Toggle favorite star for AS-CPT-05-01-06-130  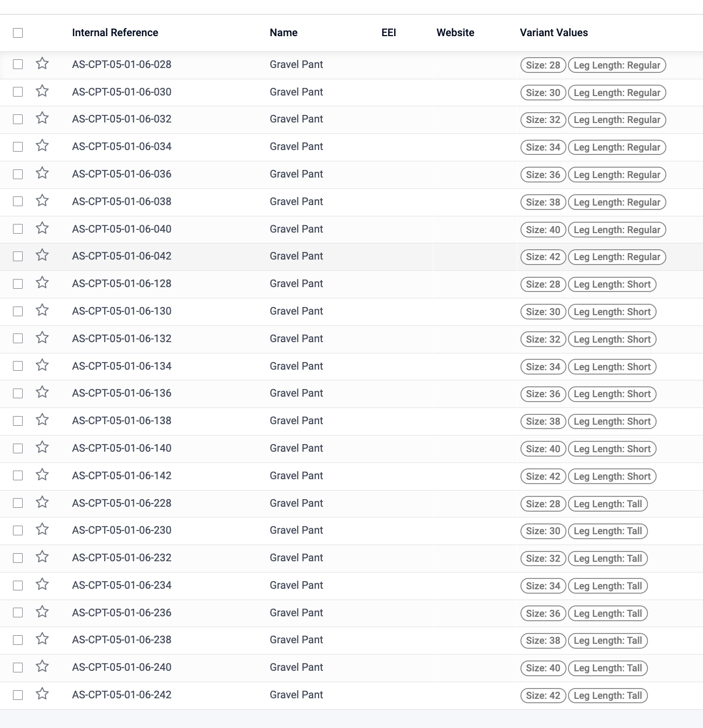[42, 310]
